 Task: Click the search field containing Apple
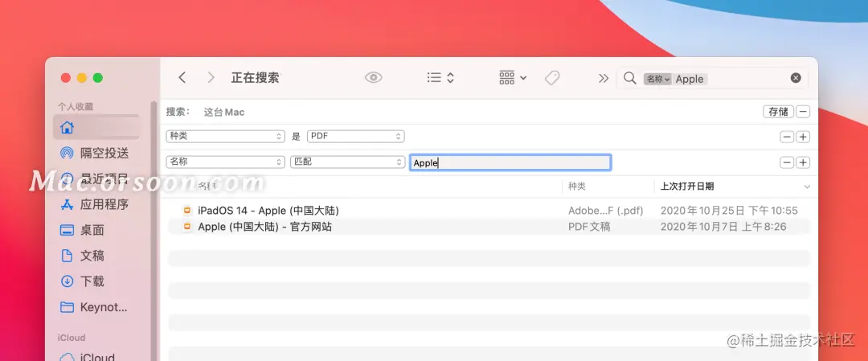coord(712,79)
